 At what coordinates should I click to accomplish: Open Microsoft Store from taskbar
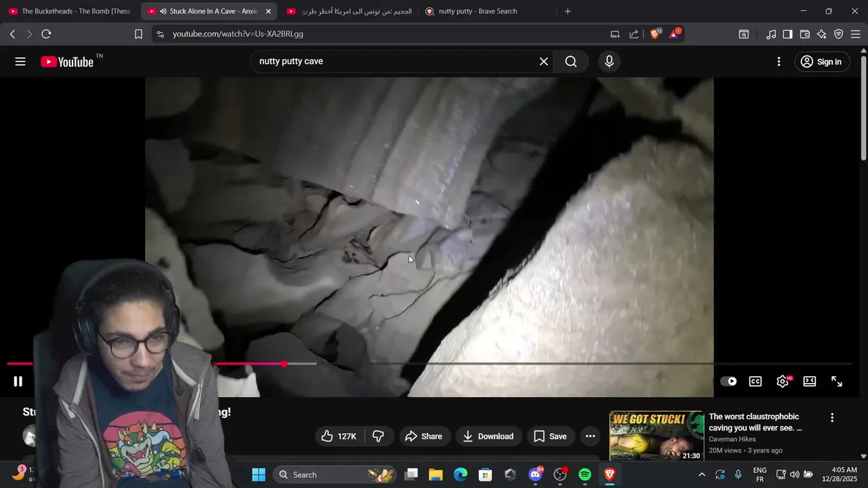tap(486, 474)
